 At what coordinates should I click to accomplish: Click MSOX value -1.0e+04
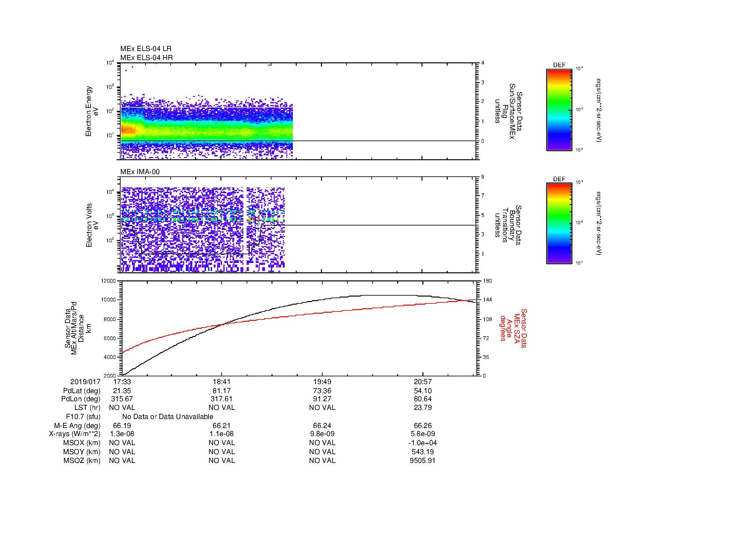423,443
